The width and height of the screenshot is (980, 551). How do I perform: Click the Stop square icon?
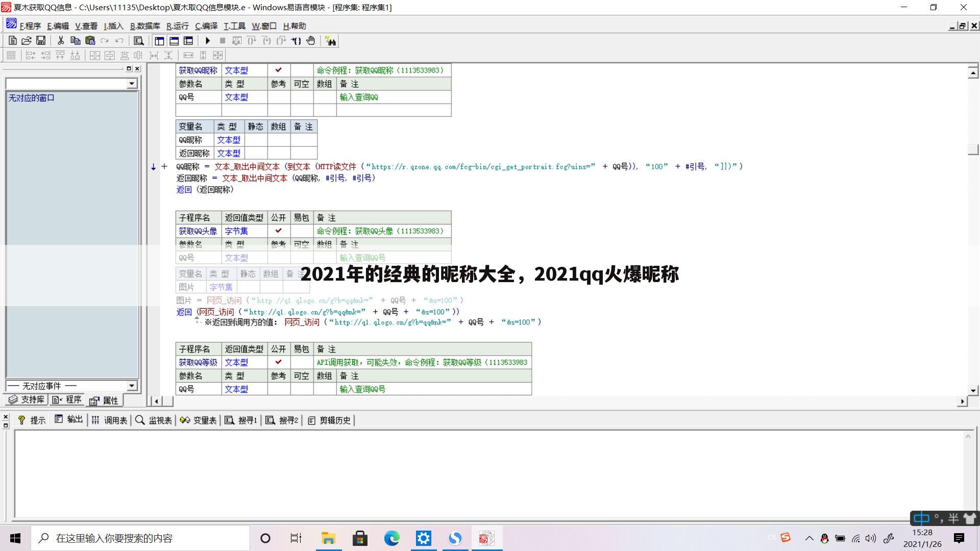(x=223, y=41)
